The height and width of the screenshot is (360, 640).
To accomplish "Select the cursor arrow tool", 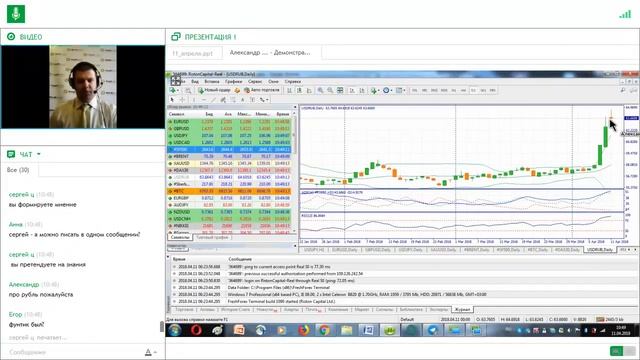I will 172,100.
